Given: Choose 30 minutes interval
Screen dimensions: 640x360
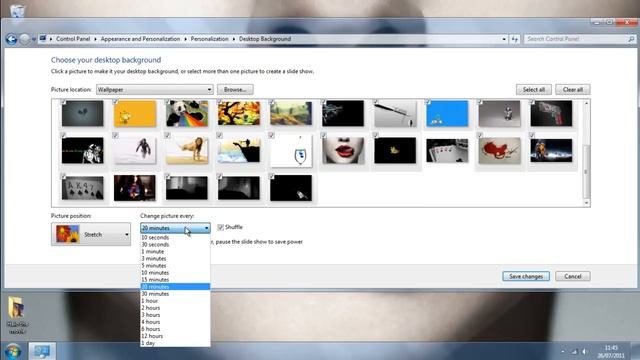Looking at the screenshot, I should (x=176, y=294).
